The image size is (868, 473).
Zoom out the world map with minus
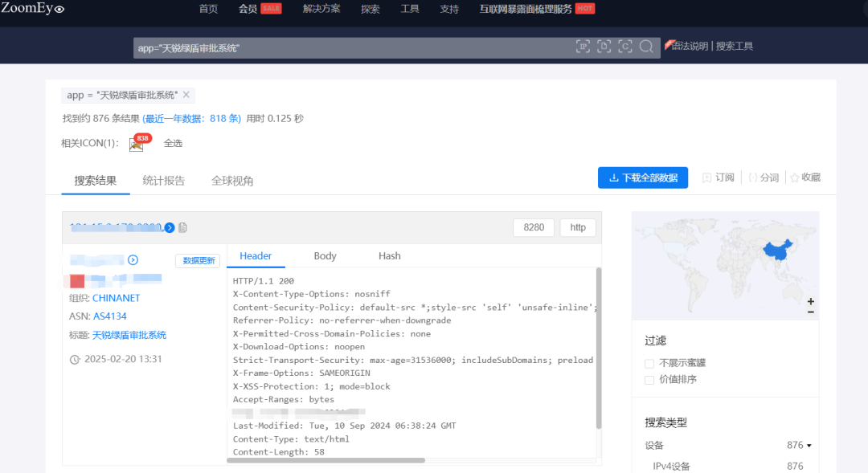point(810,312)
